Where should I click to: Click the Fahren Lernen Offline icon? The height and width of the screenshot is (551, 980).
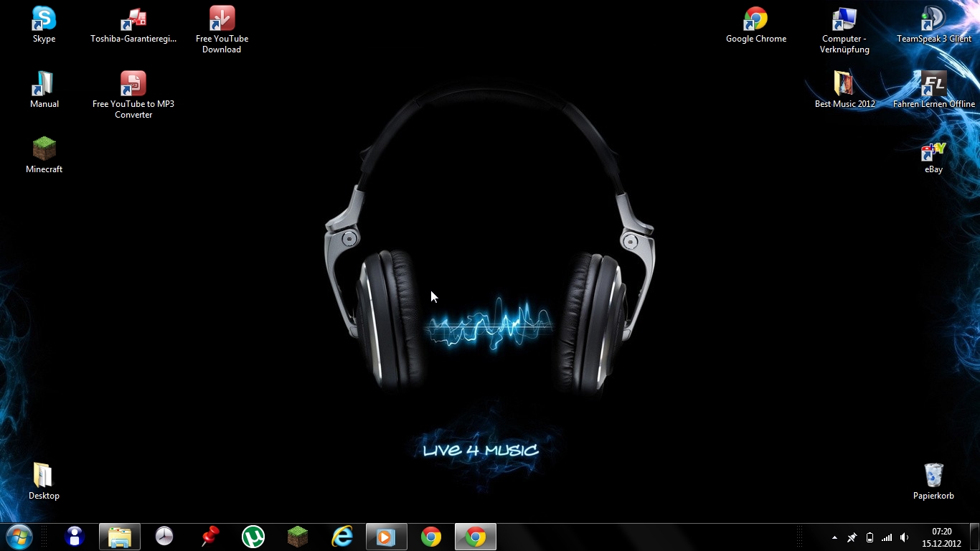(x=933, y=85)
